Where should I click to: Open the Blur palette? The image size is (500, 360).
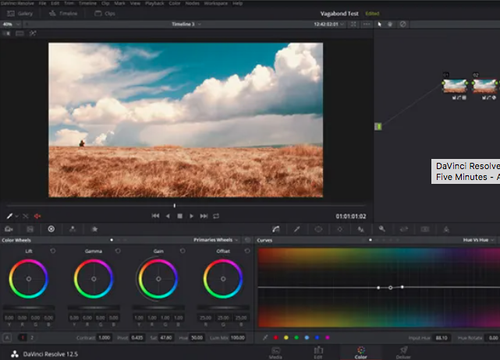tap(361, 229)
